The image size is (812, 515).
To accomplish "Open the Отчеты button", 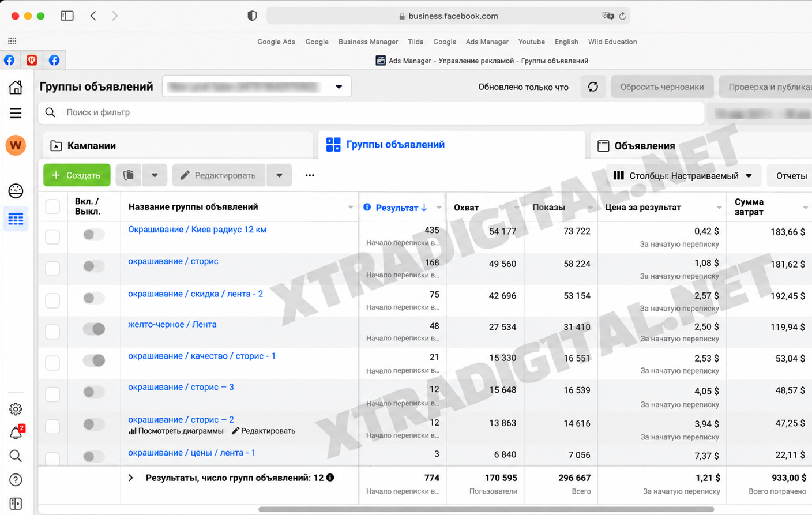I will [790, 175].
